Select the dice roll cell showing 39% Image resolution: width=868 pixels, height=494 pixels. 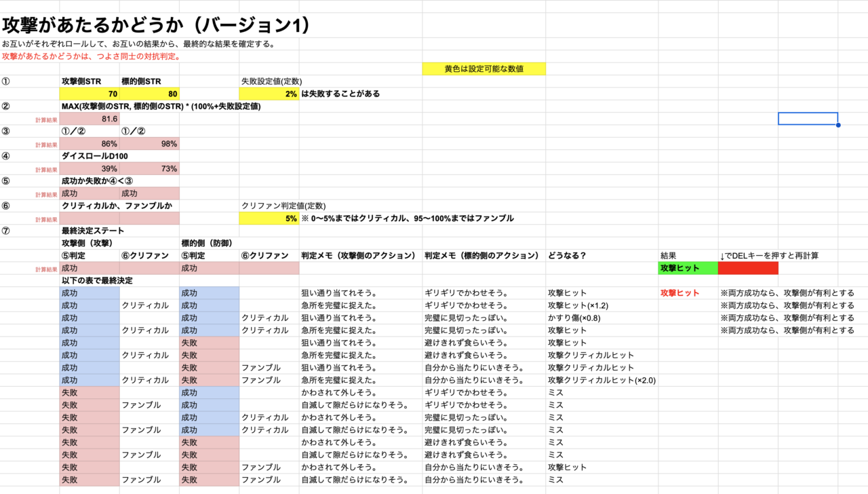(x=90, y=168)
